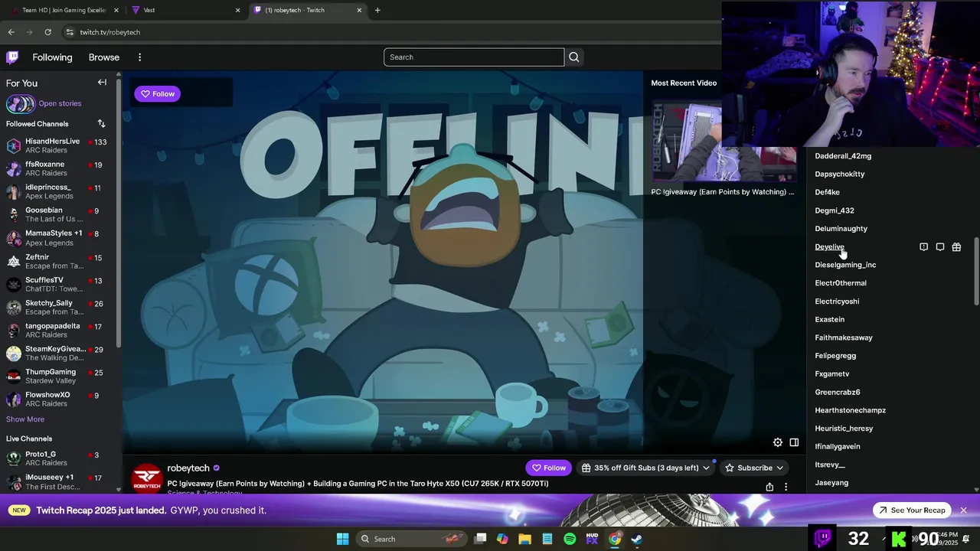Open File Explorer from taskbar
Screen dimensions: 980x551
[x=524, y=539]
